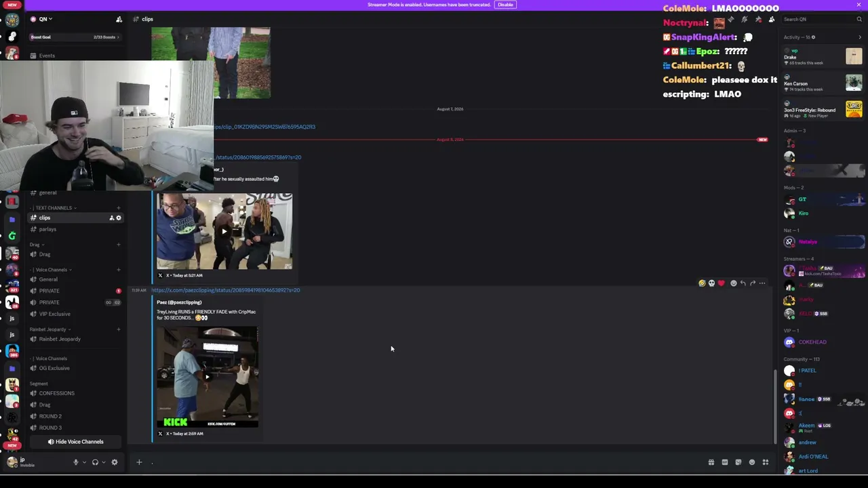Toggle microphone mute

76,462
